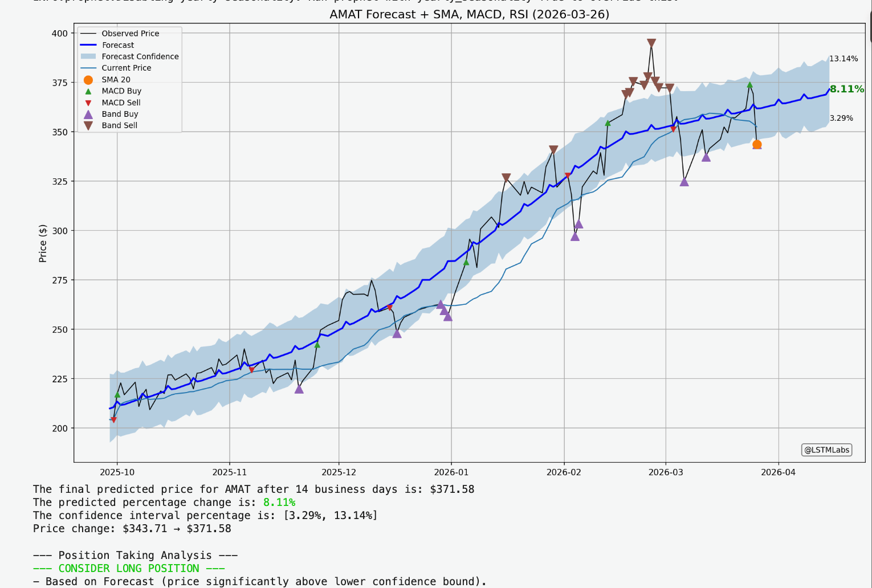Click the 'Price ($)' y-axis label
The height and width of the screenshot is (588, 872).
(x=43, y=243)
